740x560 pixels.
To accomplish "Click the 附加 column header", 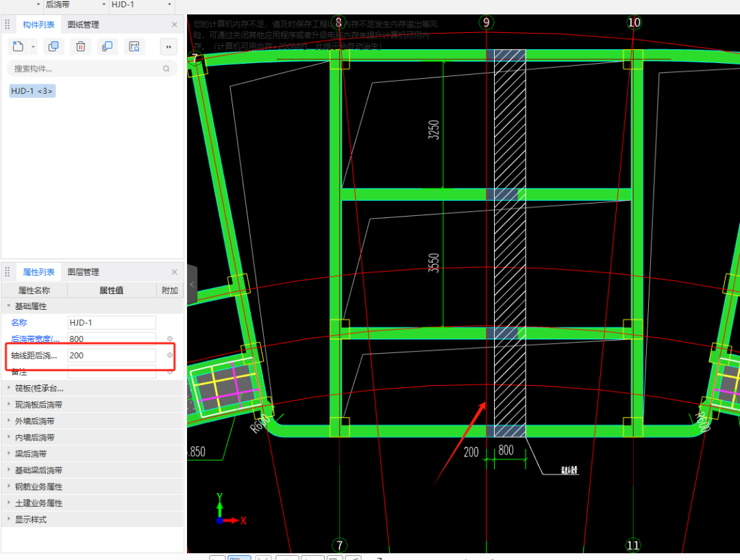I will pyautogui.click(x=170, y=291).
